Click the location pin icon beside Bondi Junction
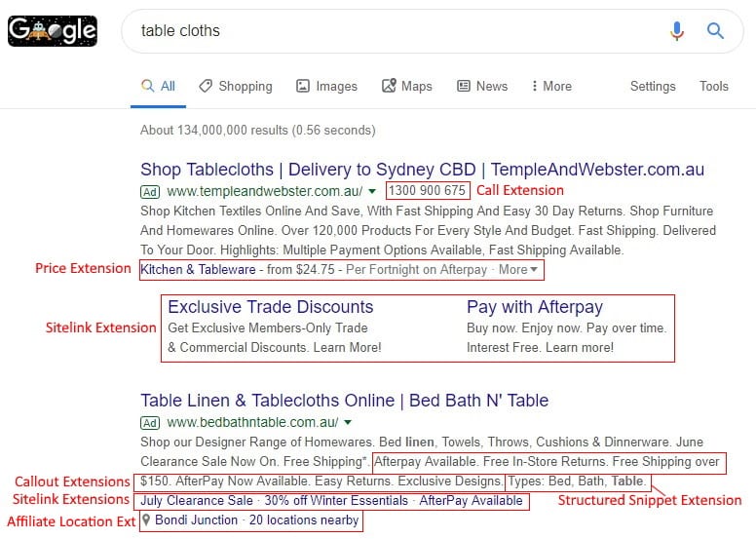Screen dimensions: 756x539 pos(146,520)
